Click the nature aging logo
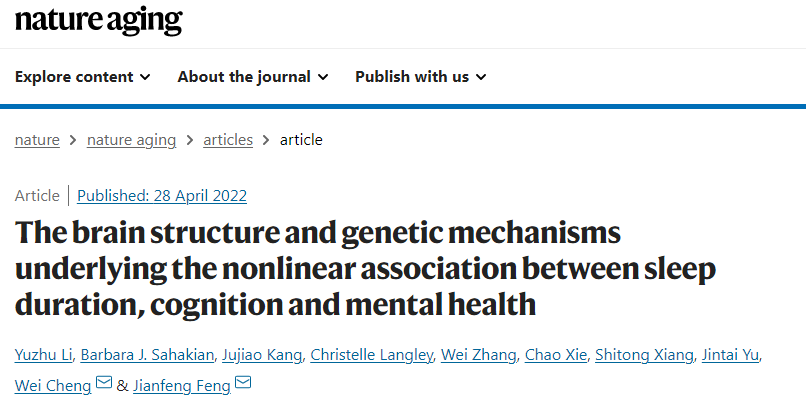This screenshot has height=417, width=806. (x=99, y=21)
